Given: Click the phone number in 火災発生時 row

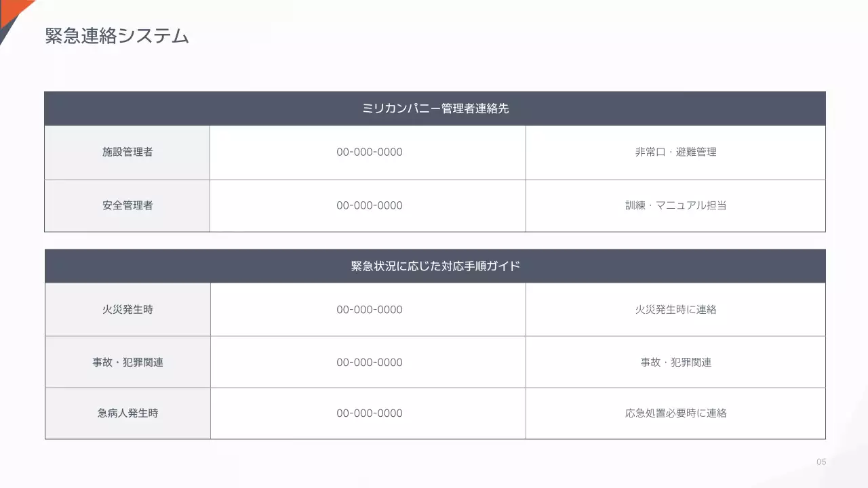Looking at the screenshot, I should pos(369,310).
